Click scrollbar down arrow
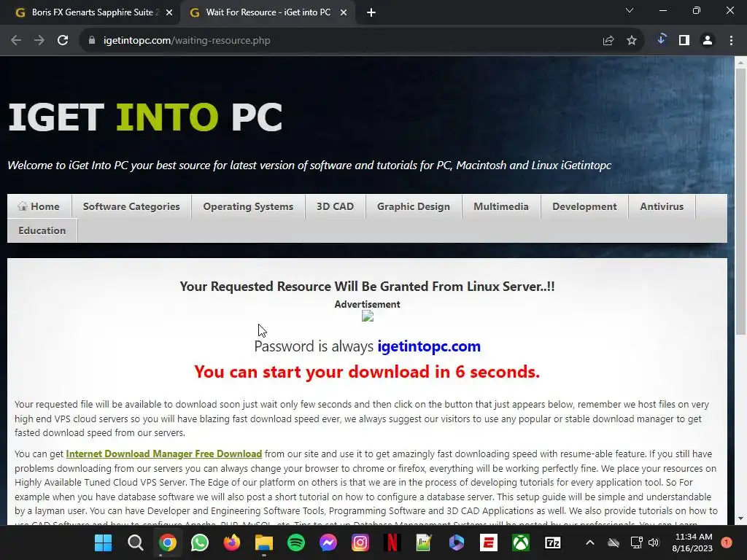Image resolution: width=747 pixels, height=560 pixels. [x=741, y=518]
